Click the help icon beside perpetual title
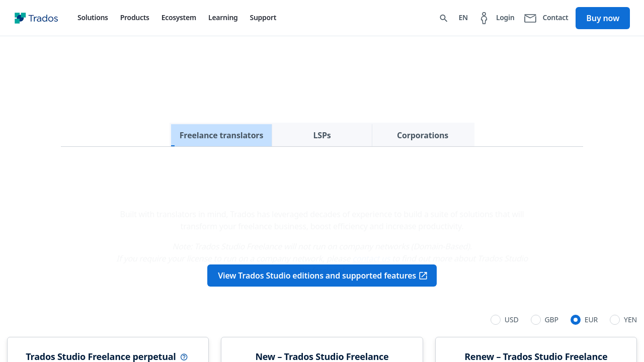644x362 pixels. (x=184, y=357)
